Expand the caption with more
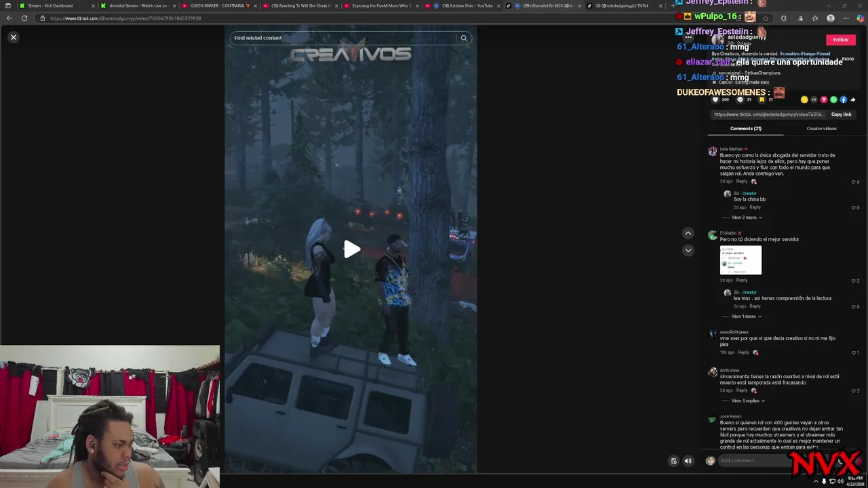Viewport: 868px width, 488px height. coord(848,59)
